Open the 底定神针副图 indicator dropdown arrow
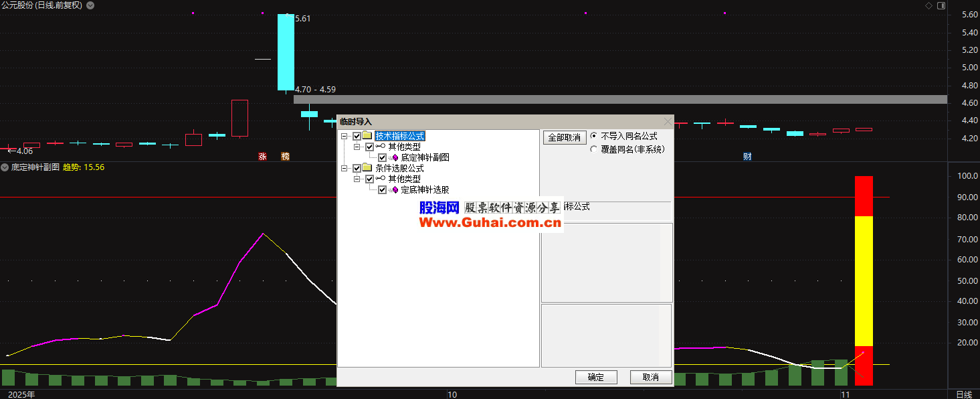The image size is (980, 399). click(x=5, y=167)
